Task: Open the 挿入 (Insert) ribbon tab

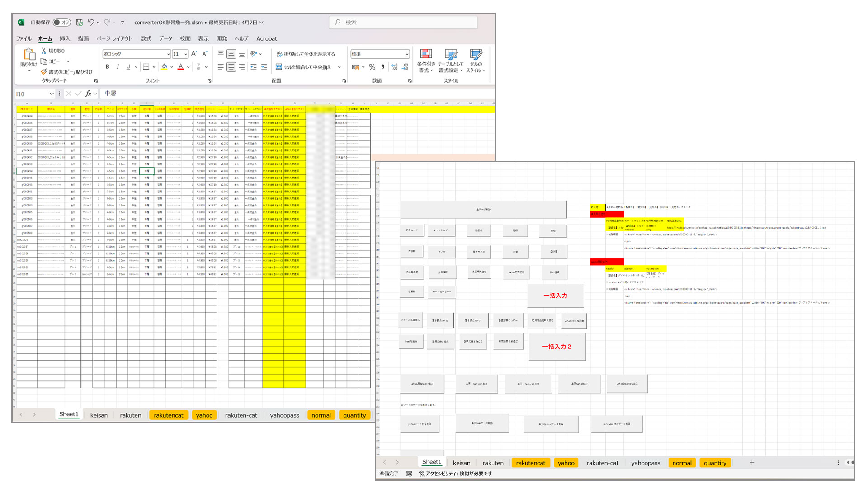Action: pos(65,38)
